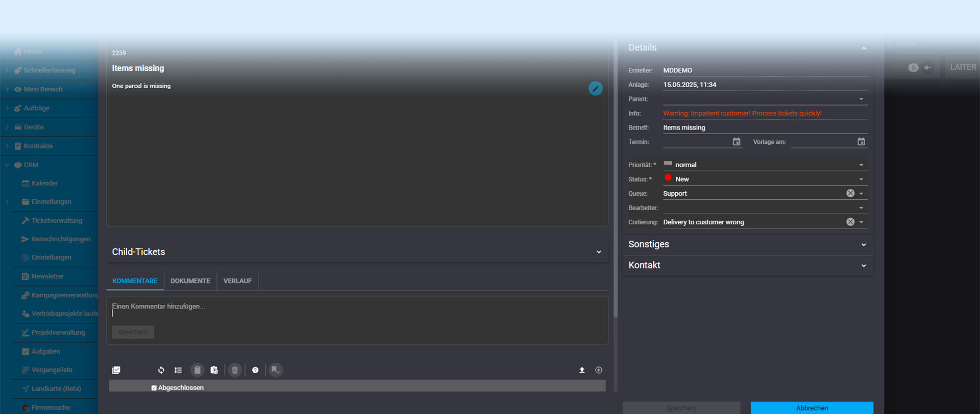Click the upload arrow icon
Viewport: 980px width, 414px height.
(x=582, y=370)
